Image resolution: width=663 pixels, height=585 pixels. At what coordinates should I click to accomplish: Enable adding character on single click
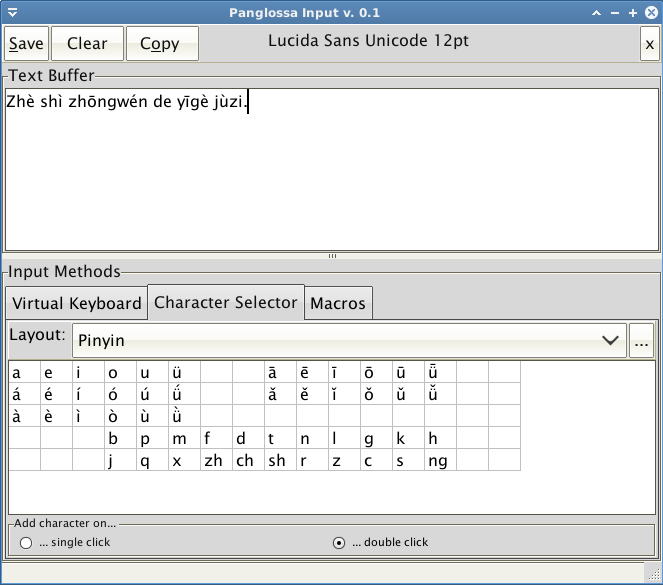click(x=26, y=542)
